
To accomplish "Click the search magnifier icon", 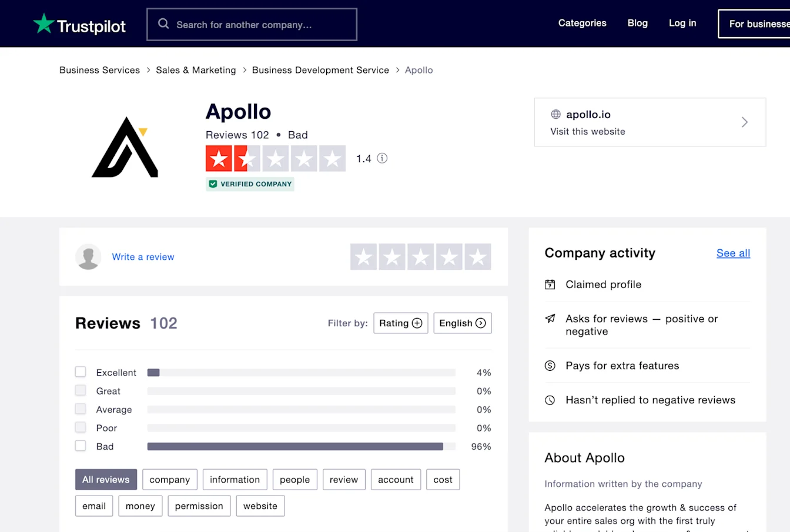I will [163, 24].
